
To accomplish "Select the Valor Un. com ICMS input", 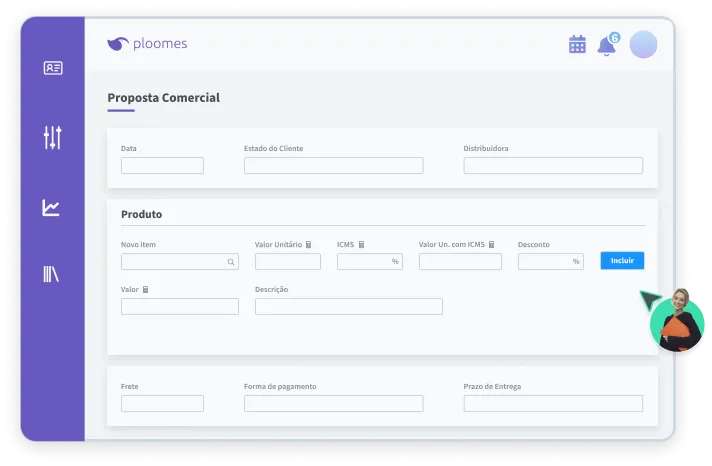I will coord(460,262).
